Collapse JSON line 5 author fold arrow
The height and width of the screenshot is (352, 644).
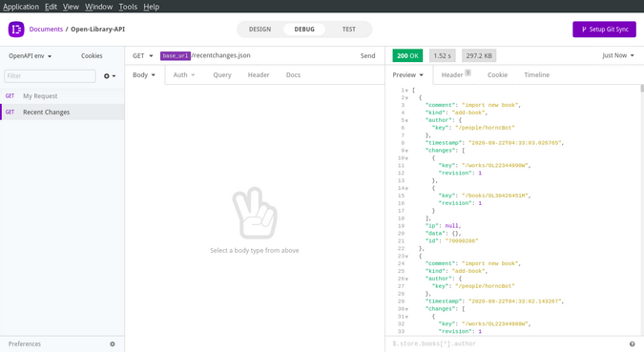click(x=406, y=120)
